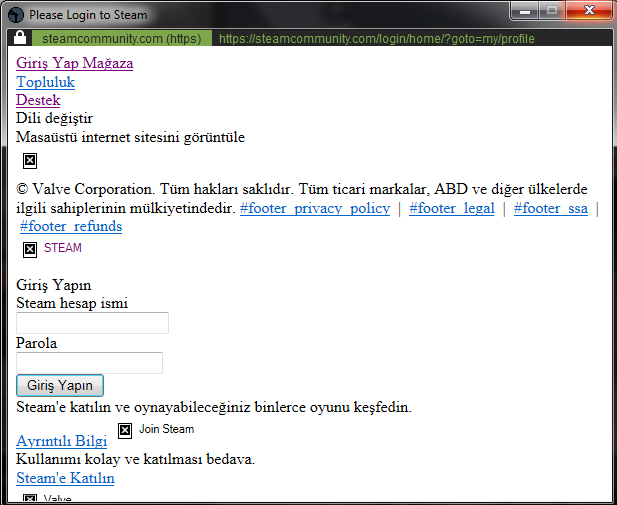Viewport: 617px width, 505px height.
Task: Focus the Parola password field
Action: tap(89, 363)
